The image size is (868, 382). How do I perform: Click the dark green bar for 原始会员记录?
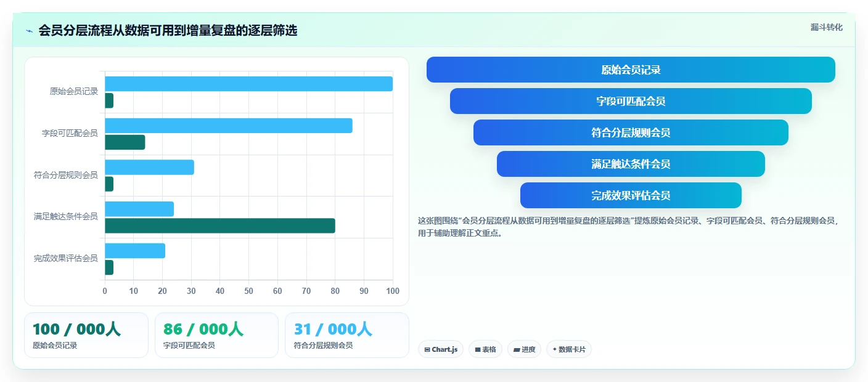coord(109,100)
